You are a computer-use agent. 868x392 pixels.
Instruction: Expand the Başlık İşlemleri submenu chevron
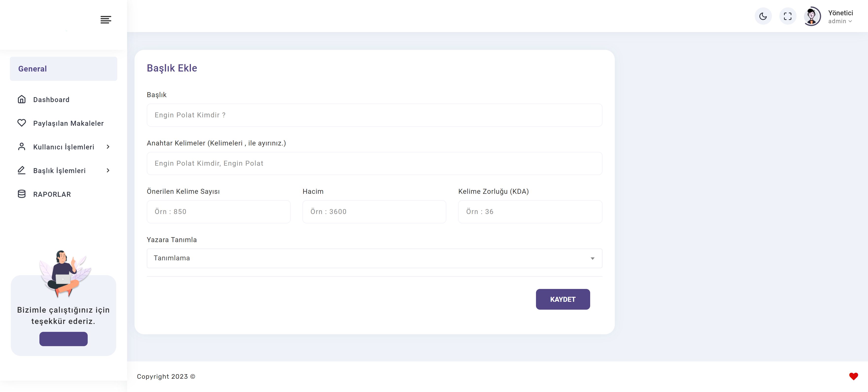(108, 170)
